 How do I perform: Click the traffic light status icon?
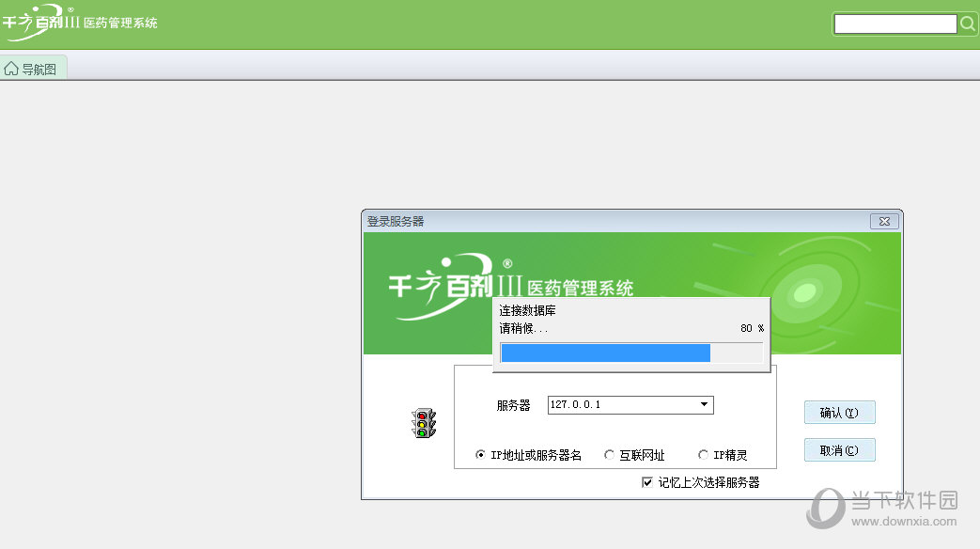[423, 423]
